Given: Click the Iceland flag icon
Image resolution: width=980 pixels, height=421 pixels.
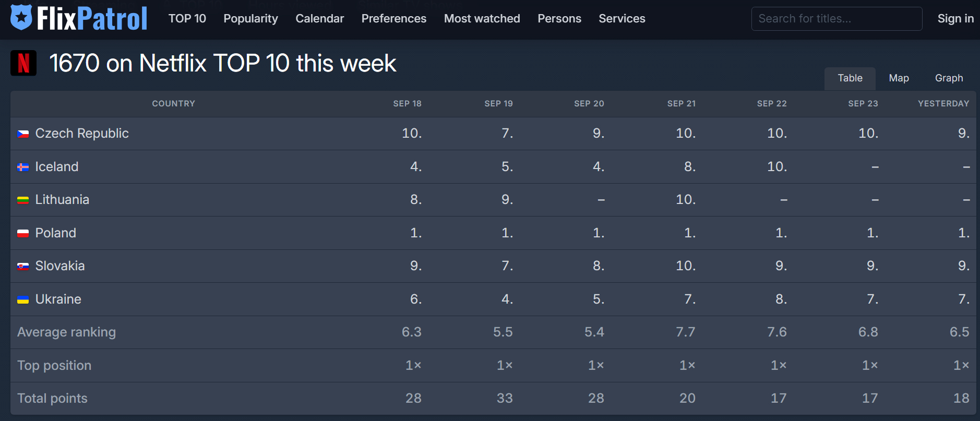Looking at the screenshot, I should (x=23, y=167).
